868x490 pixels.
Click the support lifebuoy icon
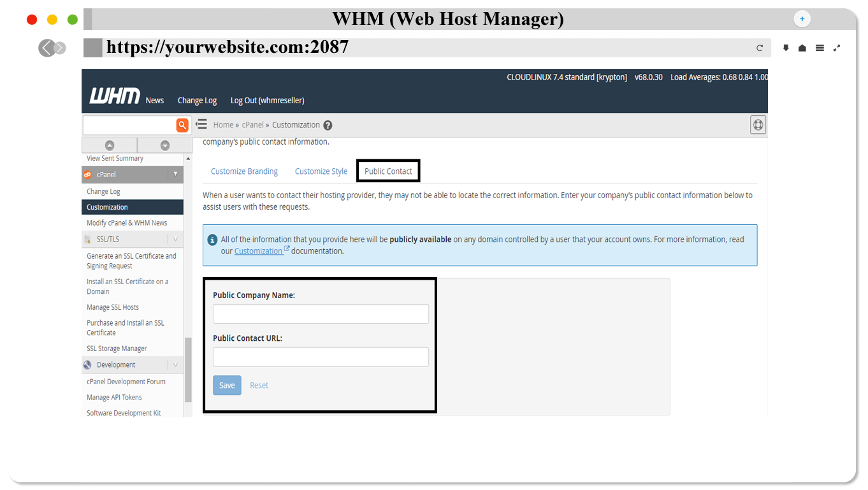[x=758, y=125]
